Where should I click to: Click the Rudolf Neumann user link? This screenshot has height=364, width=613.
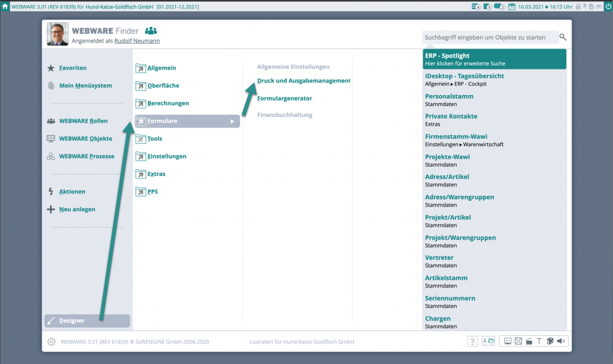tap(136, 41)
